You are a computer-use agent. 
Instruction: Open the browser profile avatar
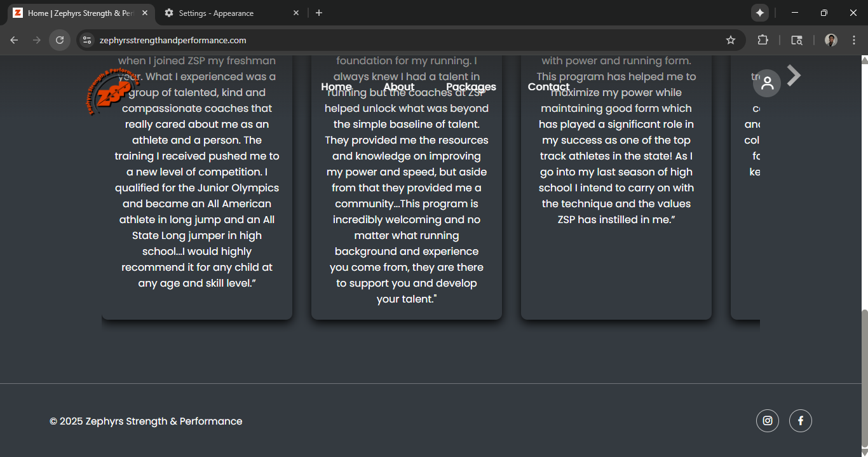(x=831, y=39)
